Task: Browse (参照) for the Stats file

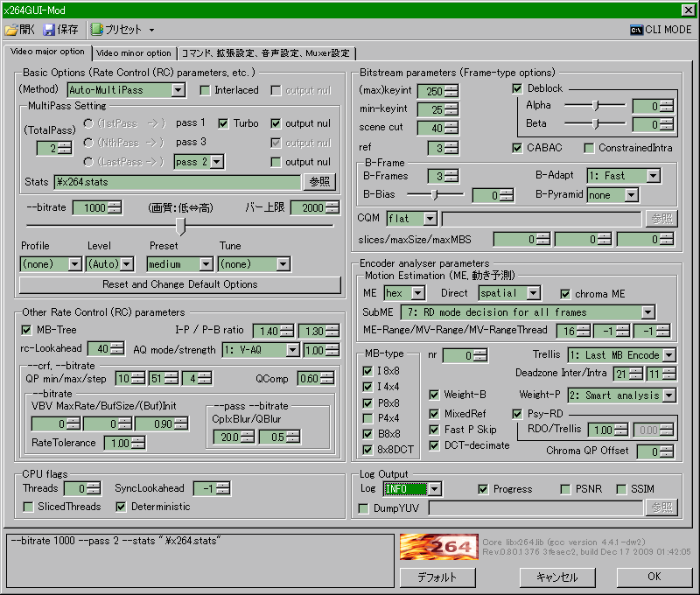Action: (x=319, y=182)
